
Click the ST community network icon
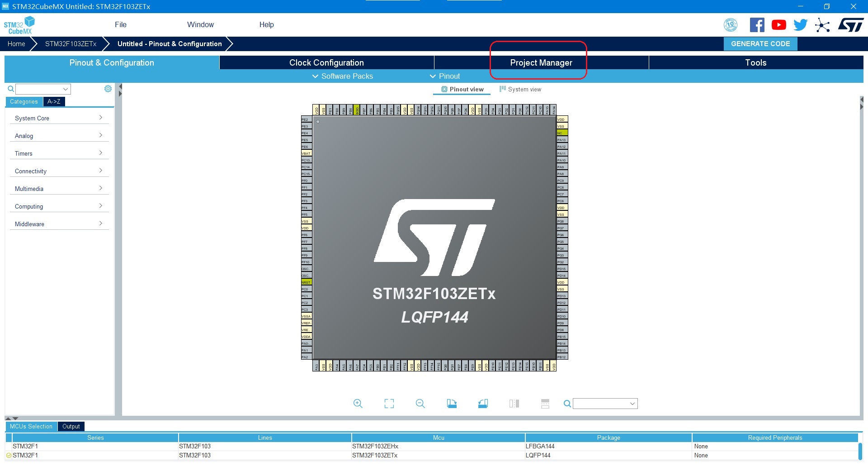[x=822, y=25]
